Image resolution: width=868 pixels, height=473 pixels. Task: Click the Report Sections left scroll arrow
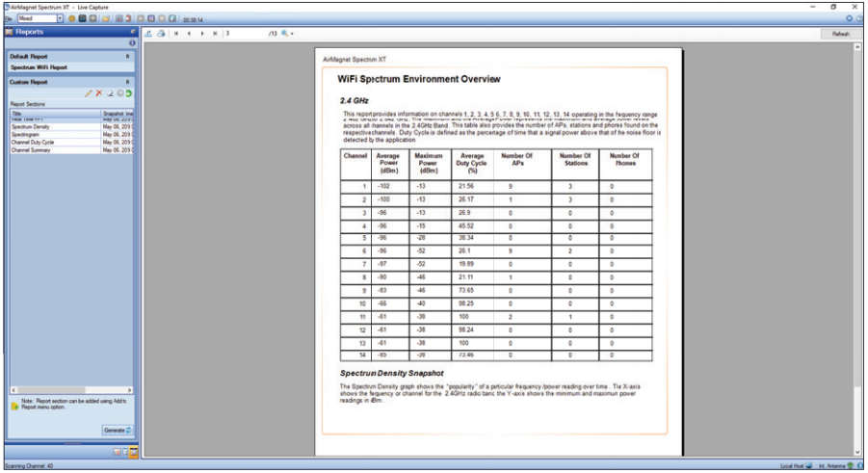click(13, 390)
